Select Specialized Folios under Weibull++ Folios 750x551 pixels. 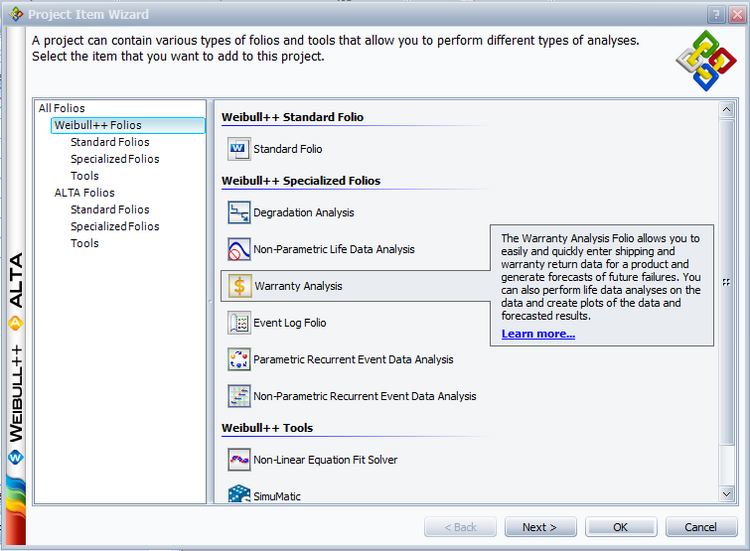coord(115,159)
